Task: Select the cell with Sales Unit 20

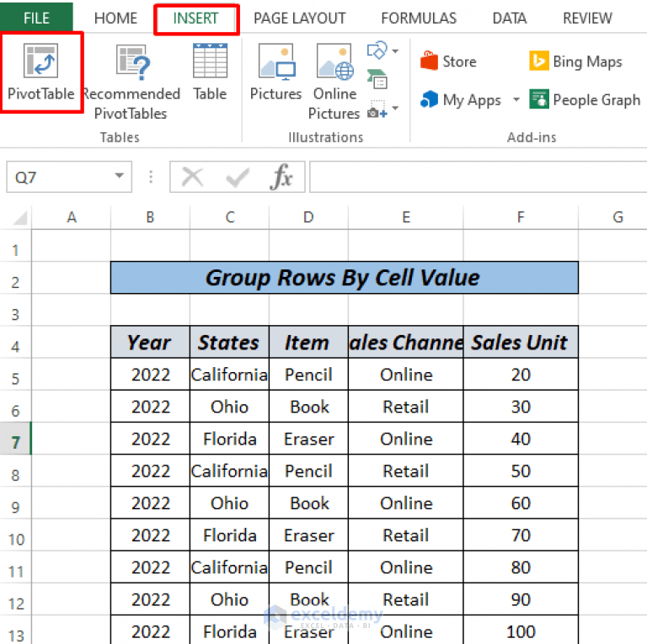Action: [521, 375]
